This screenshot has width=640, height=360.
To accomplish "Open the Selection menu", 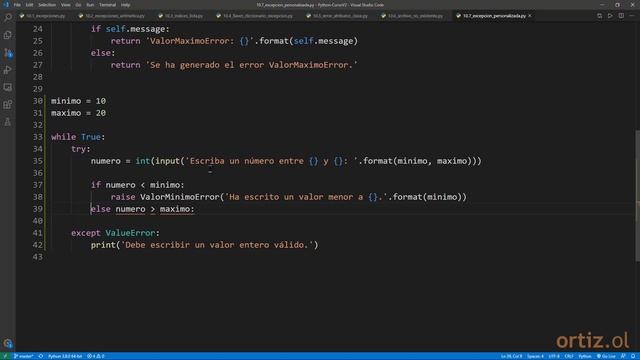I will (47, 5).
